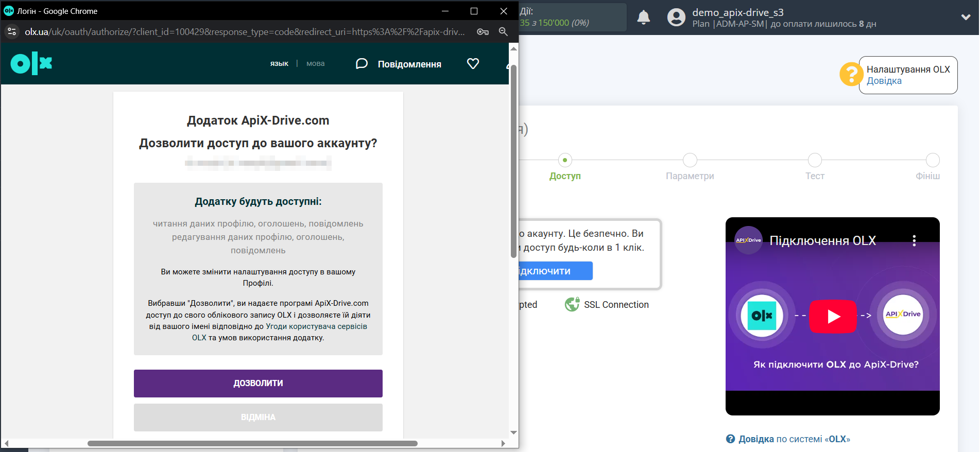
Task: Click the ApiX Drive circle logo in video thumbnail
Action: tap(903, 315)
